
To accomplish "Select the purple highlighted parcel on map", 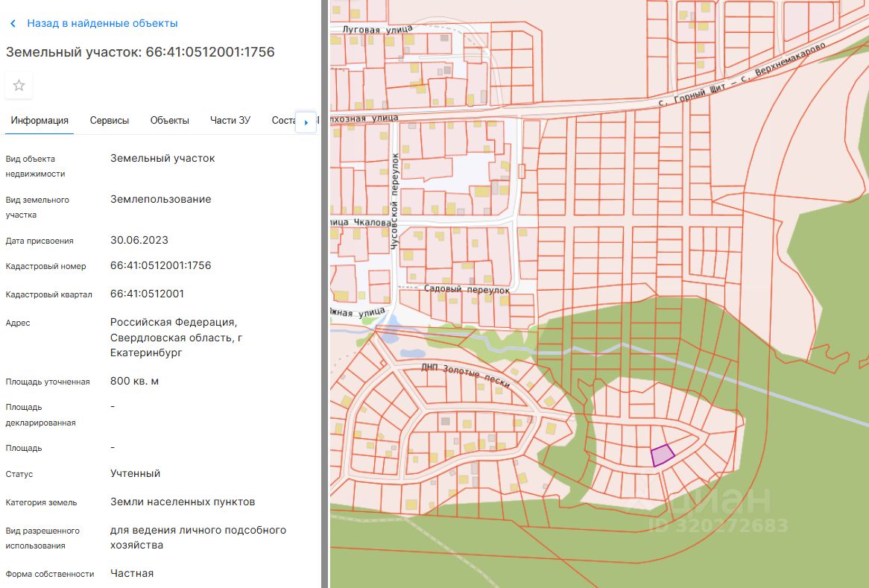I will [663, 455].
